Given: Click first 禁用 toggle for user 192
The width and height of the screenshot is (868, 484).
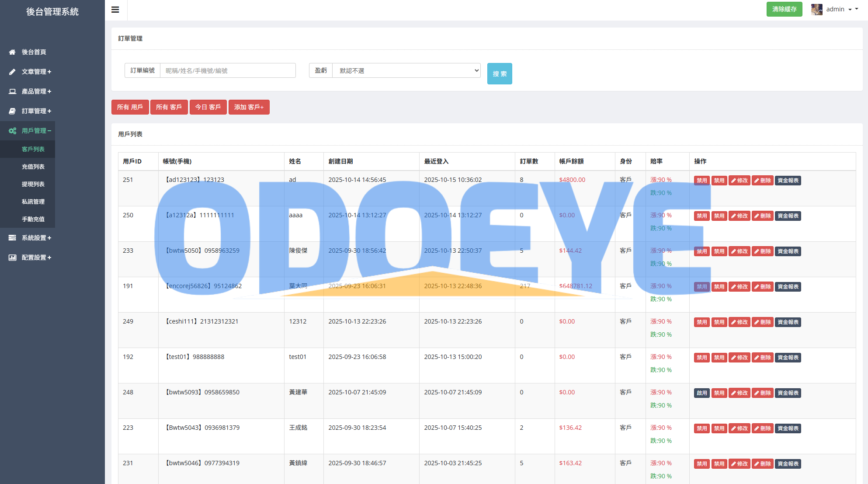Looking at the screenshot, I should pos(701,358).
